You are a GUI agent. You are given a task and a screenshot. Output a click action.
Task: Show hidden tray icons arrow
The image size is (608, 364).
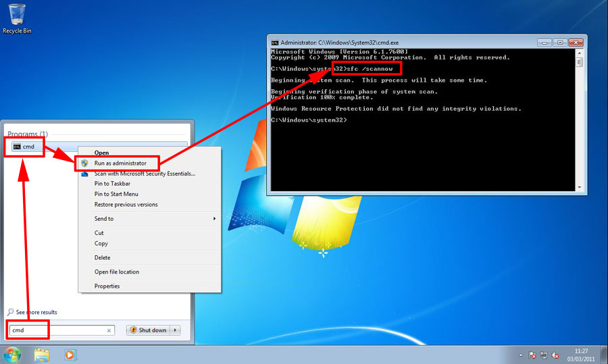(x=521, y=355)
